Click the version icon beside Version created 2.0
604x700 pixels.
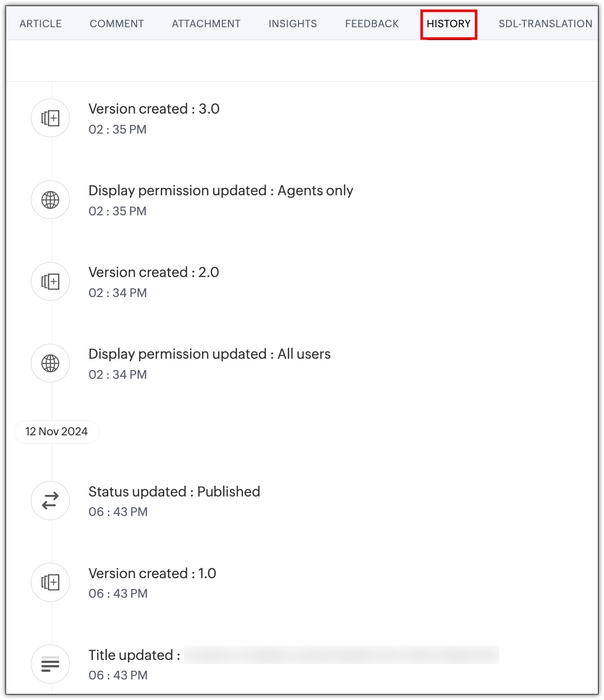click(x=50, y=282)
